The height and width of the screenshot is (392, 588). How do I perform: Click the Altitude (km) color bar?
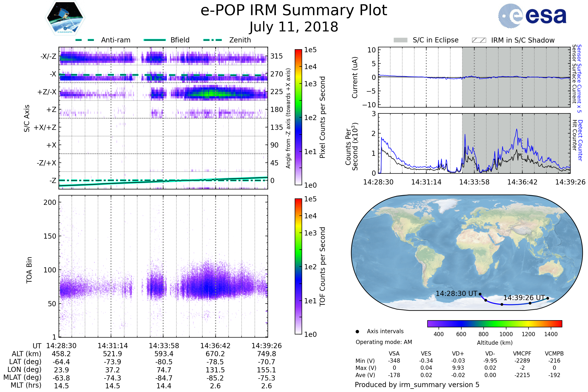pos(494,323)
